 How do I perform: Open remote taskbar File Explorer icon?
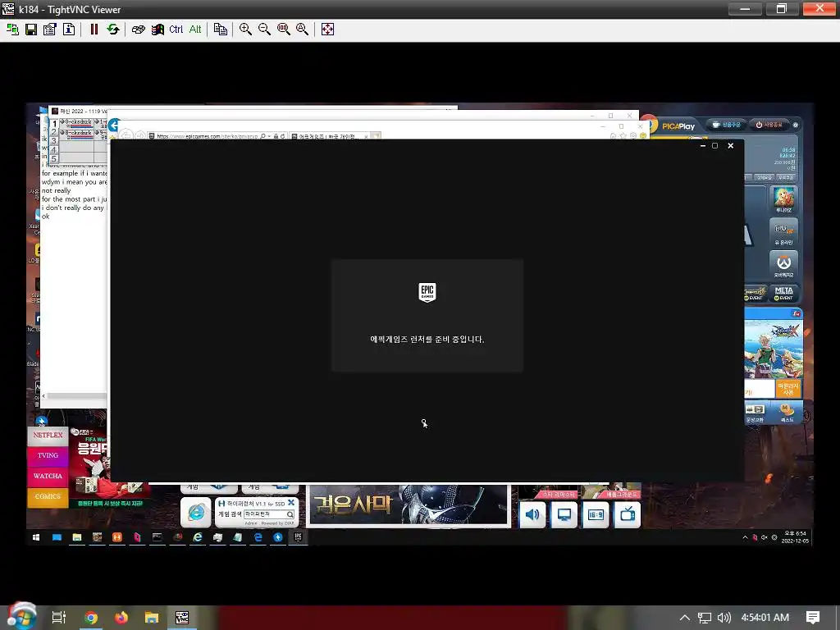(x=77, y=537)
